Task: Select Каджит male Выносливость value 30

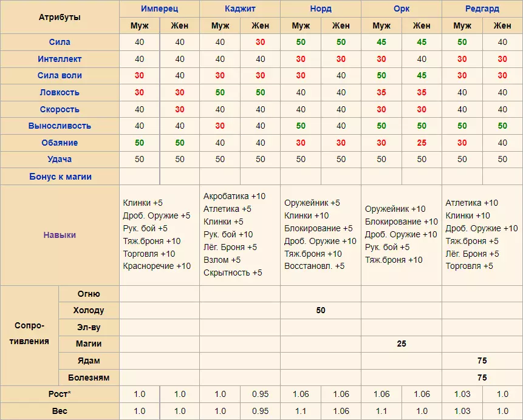Action: pyautogui.click(x=220, y=126)
